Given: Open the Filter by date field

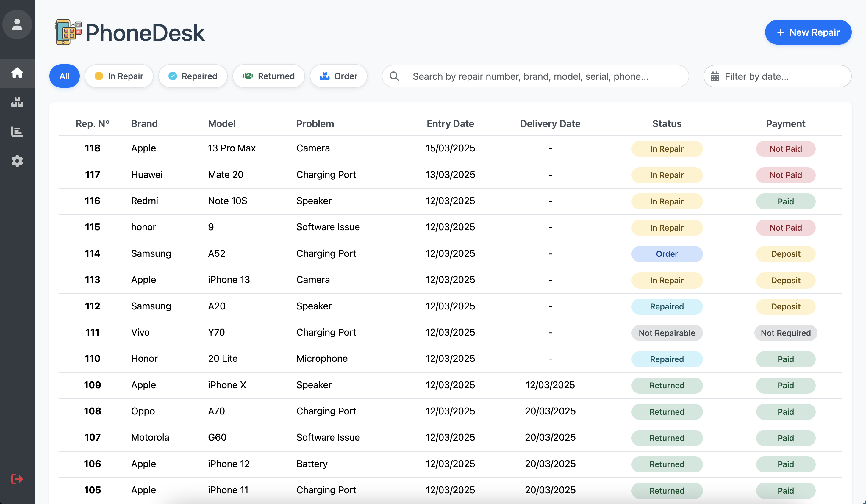Looking at the screenshot, I should click(x=777, y=76).
